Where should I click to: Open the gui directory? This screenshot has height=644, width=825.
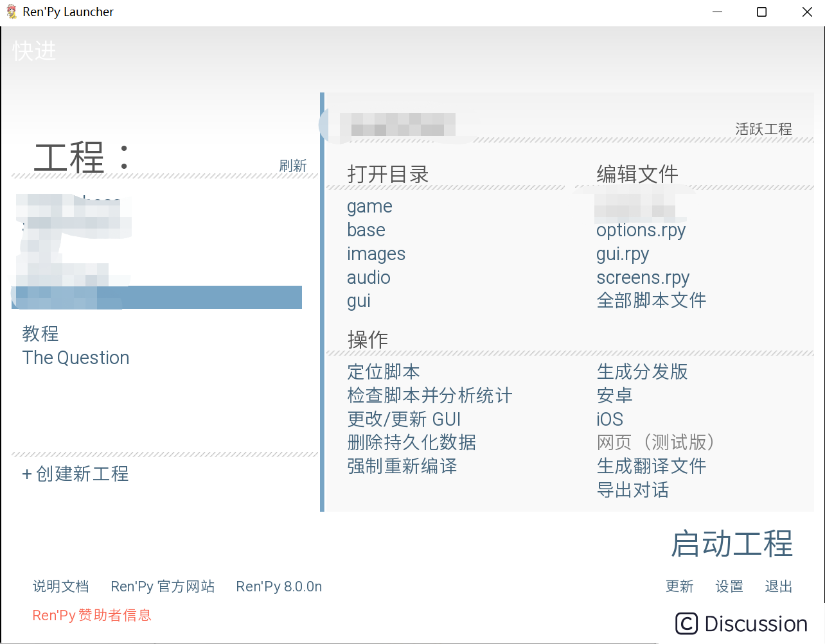(x=359, y=301)
